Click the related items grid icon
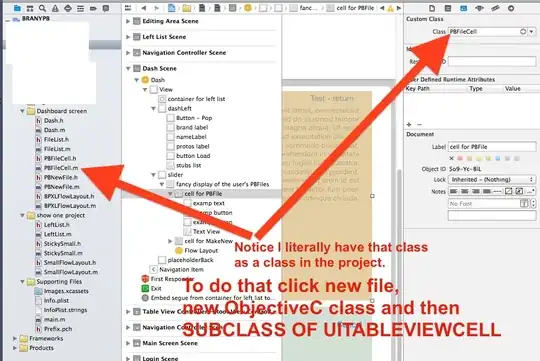 pos(128,8)
